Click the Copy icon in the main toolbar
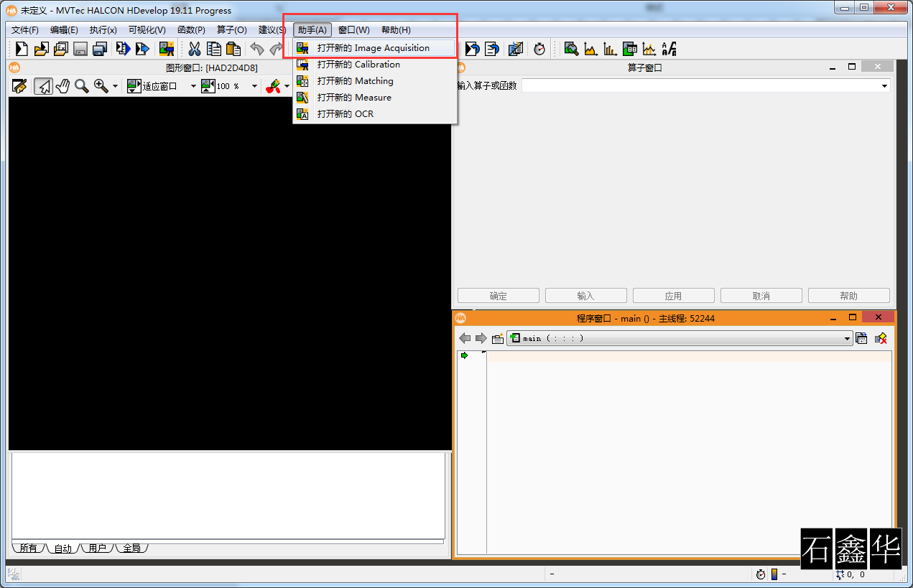 pos(214,49)
